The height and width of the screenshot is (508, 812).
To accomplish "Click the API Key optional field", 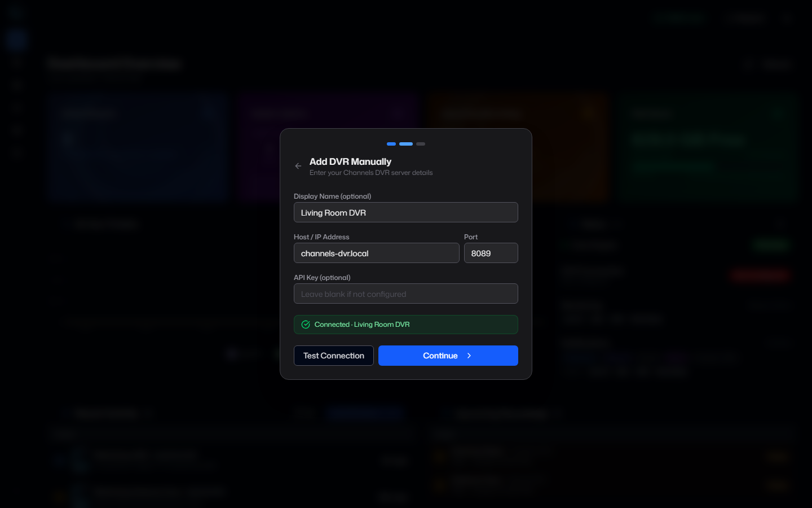I will pos(406,294).
